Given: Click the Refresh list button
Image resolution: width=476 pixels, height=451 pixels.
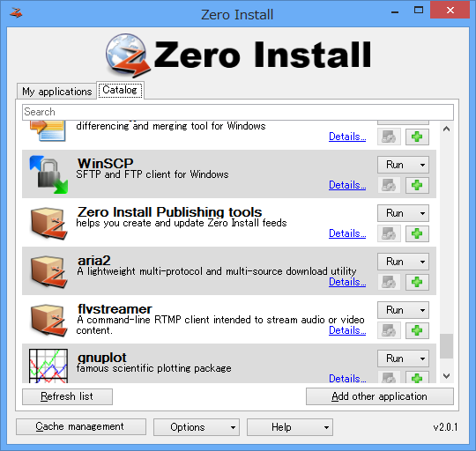Looking at the screenshot, I should click(67, 396).
